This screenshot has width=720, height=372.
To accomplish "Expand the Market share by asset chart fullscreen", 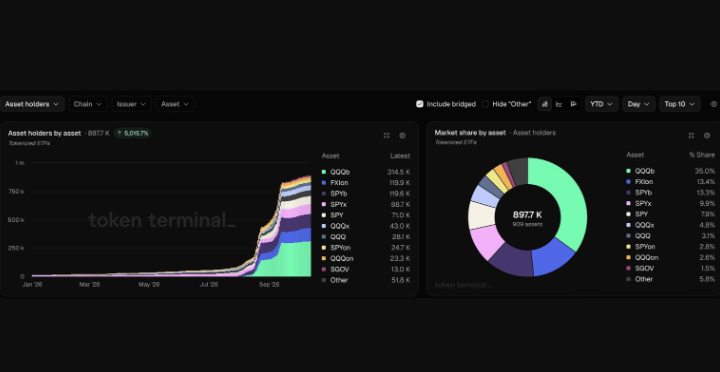I will pos(691,135).
